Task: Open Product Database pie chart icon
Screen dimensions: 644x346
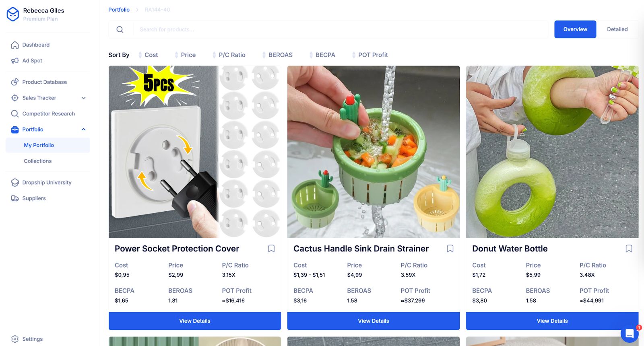Action: (15, 82)
